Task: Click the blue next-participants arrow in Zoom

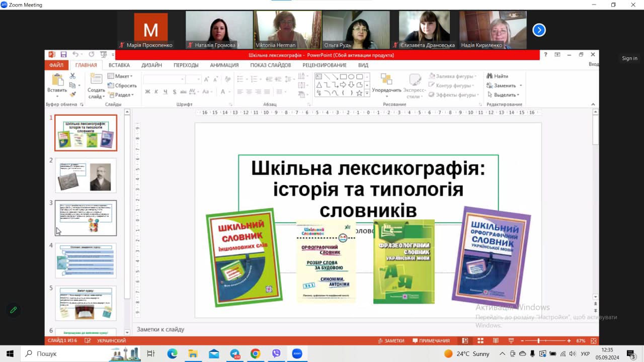Action: [x=539, y=30]
